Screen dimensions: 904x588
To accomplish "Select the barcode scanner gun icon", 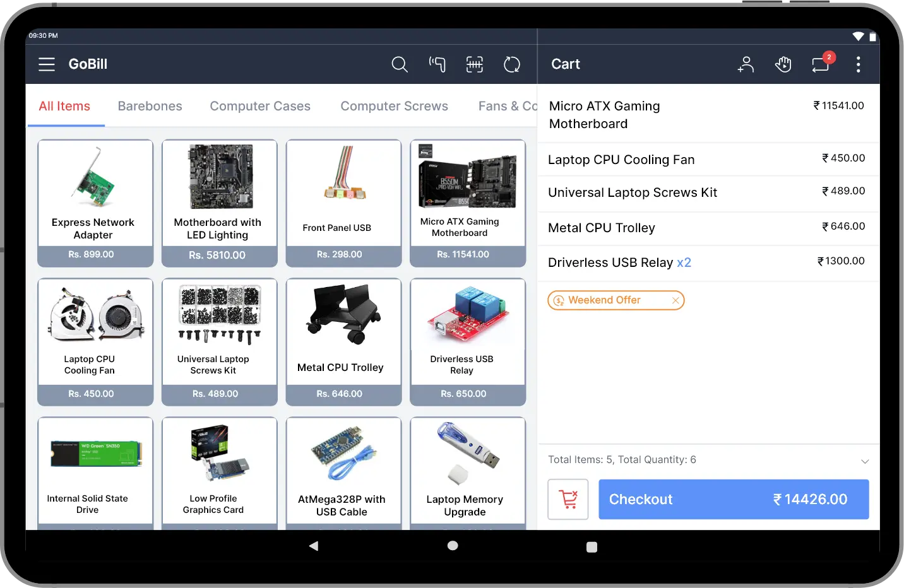I will click(x=437, y=64).
